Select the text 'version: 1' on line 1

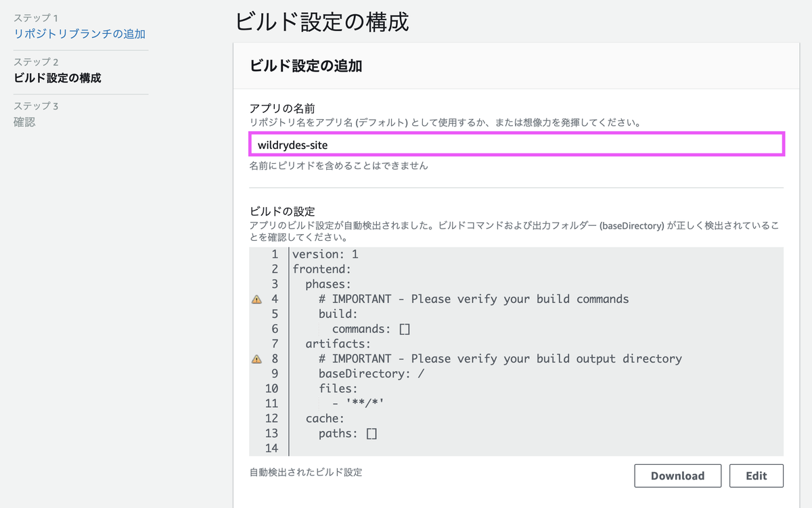pos(322,254)
